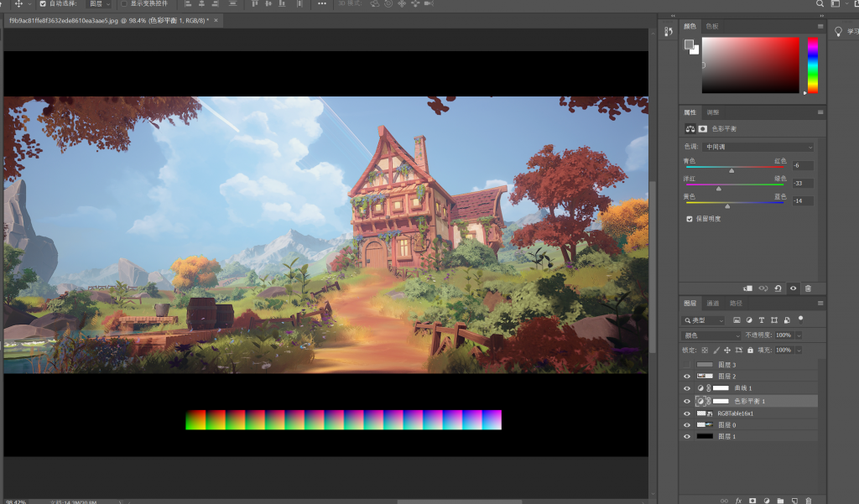Click the align vertical centers icon
This screenshot has width=859, height=504.
point(268,3)
